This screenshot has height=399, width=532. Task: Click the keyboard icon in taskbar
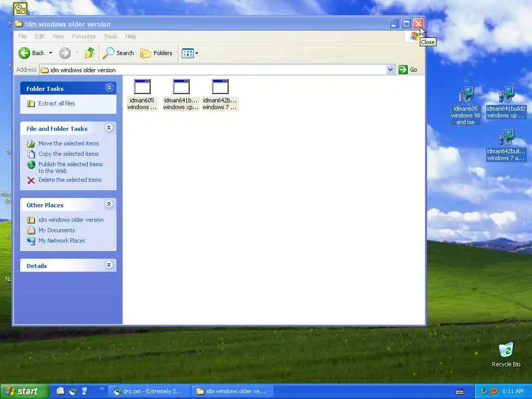(x=460, y=392)
